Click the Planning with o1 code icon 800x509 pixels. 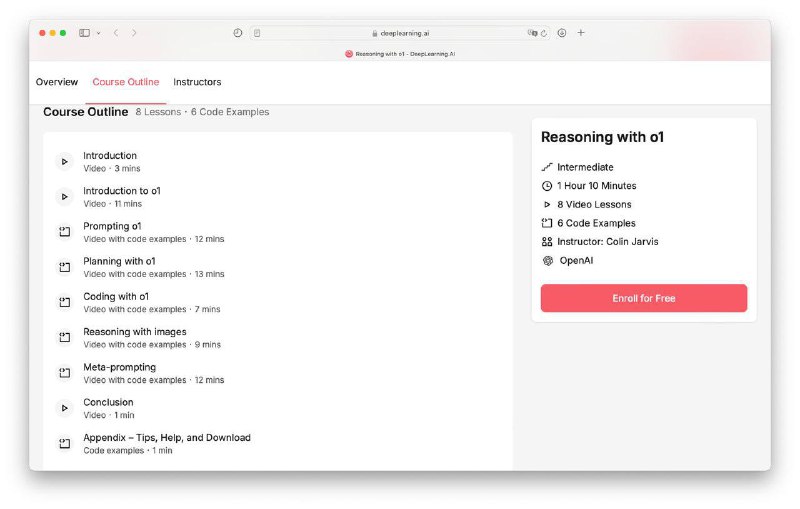pos(64,267)
